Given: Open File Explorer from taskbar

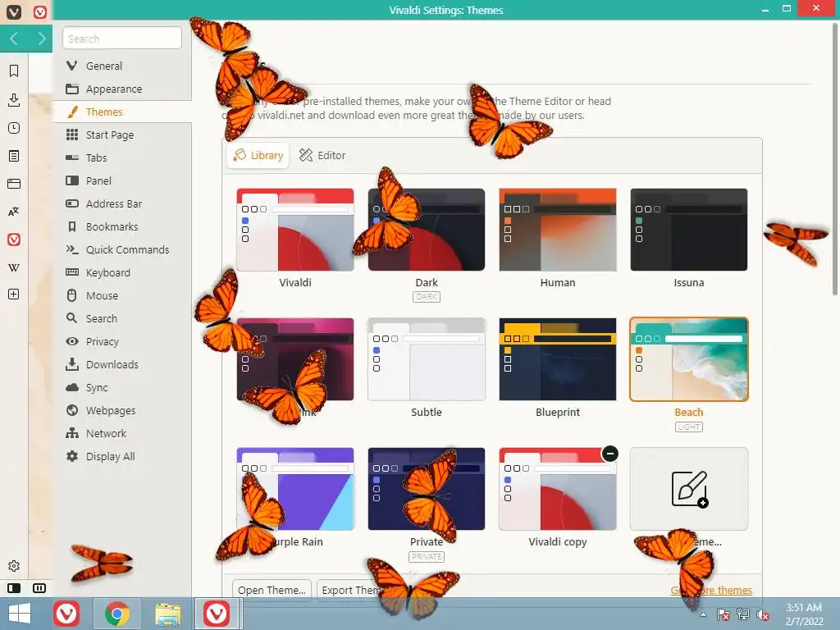Looking at the screenshot, I should pyautogui.click(x=167, y=614).
